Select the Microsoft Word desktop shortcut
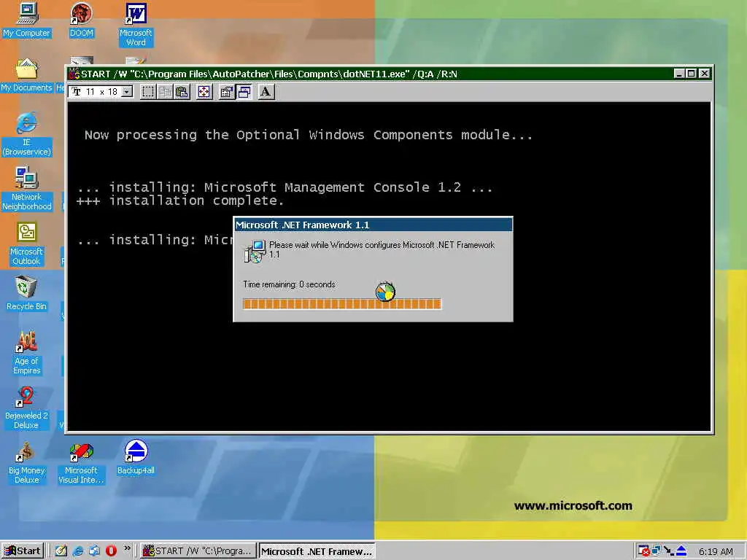 (136, 26)
